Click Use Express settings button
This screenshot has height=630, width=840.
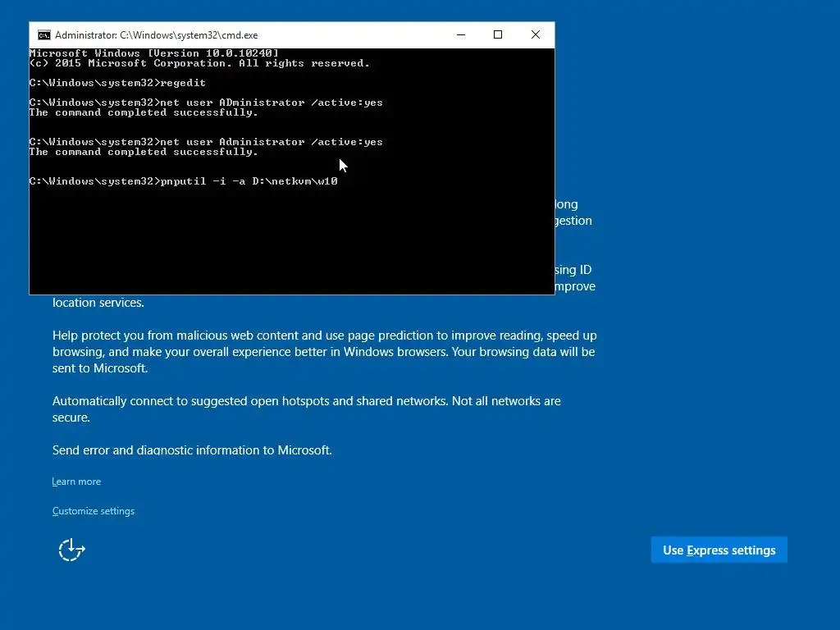click(x=719, y=550)
